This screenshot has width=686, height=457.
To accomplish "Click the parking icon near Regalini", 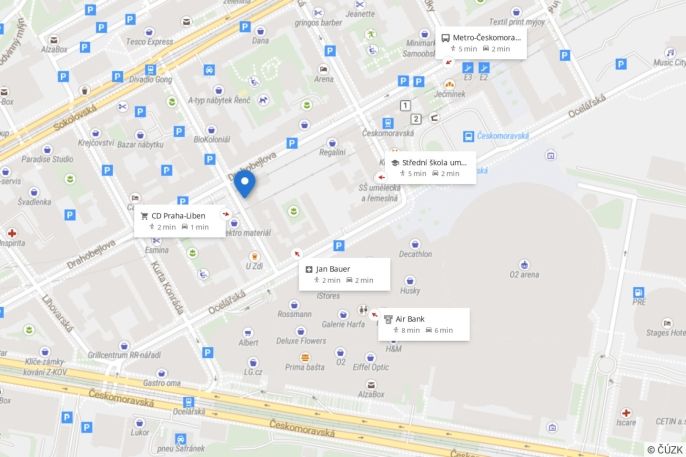I will [292, 143].
